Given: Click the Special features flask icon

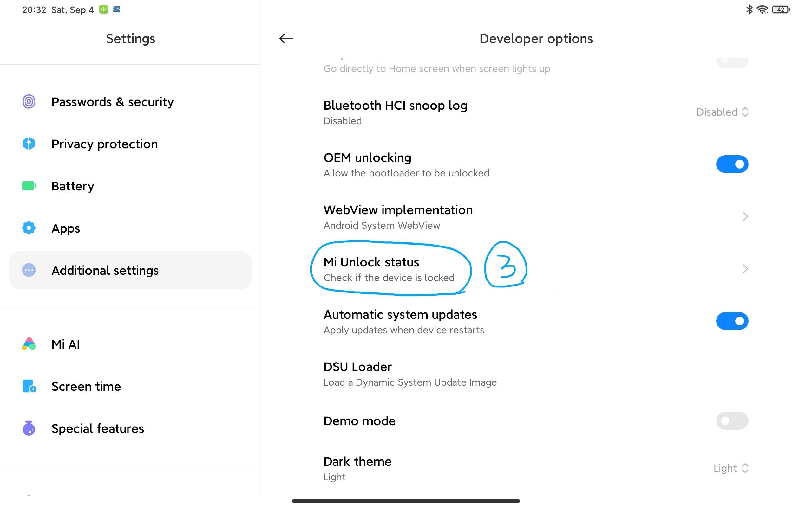Looking at the screenshot, I should click(29, 428).
